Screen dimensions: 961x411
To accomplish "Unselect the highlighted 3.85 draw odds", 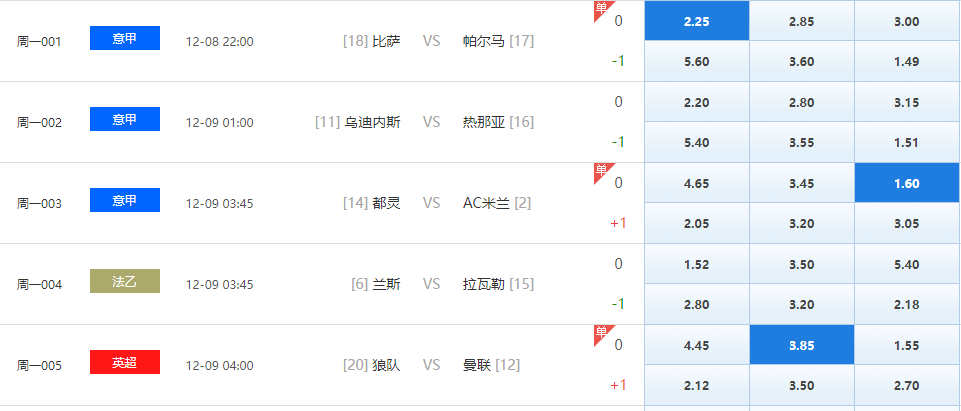I will [801, 345].
